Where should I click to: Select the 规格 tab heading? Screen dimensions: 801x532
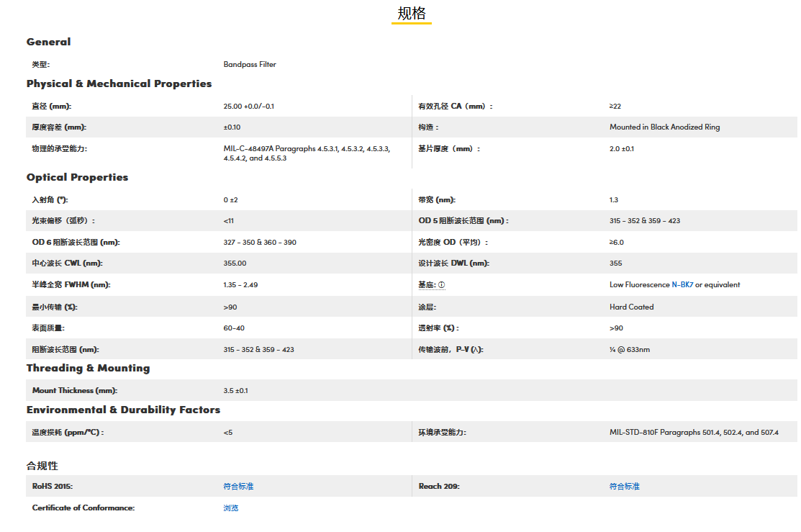pos(411,14)
